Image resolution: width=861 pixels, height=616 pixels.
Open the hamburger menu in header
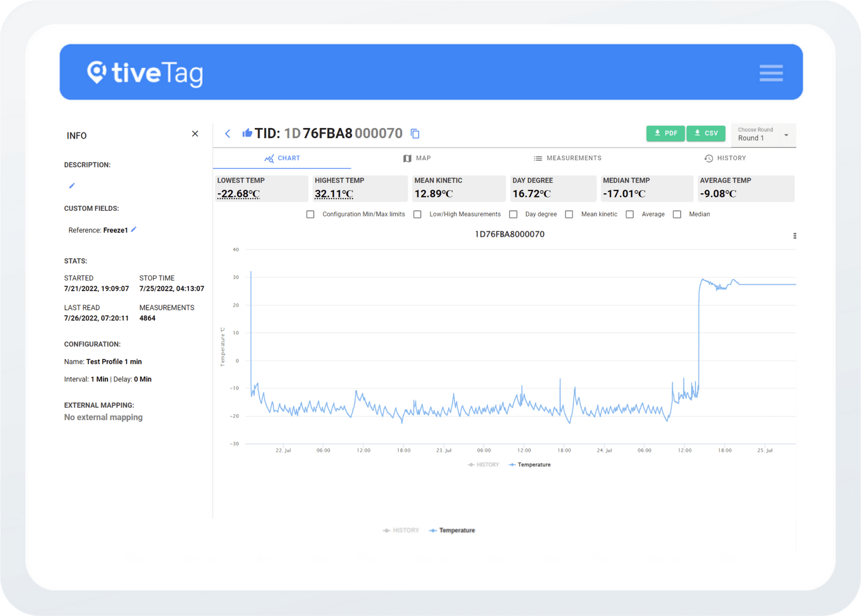point(771,73)
